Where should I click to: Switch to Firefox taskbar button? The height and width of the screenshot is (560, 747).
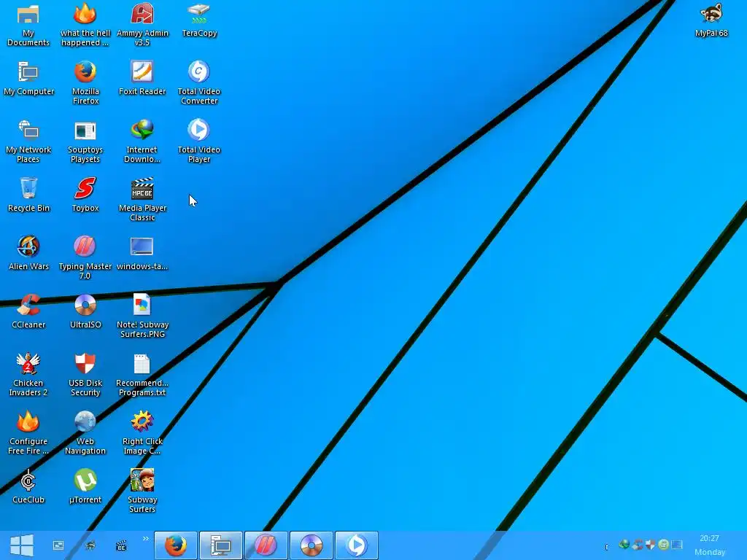tap(176, 545)
